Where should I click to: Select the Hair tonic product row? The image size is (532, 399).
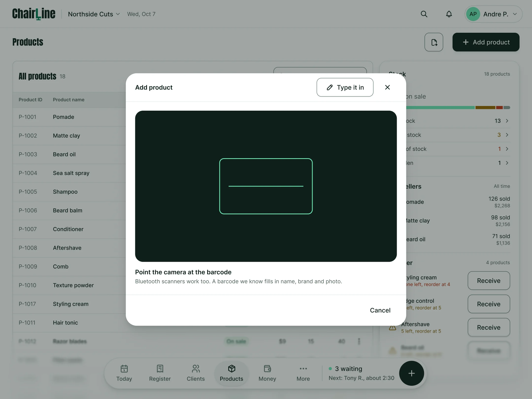click(x=69, y=323)
